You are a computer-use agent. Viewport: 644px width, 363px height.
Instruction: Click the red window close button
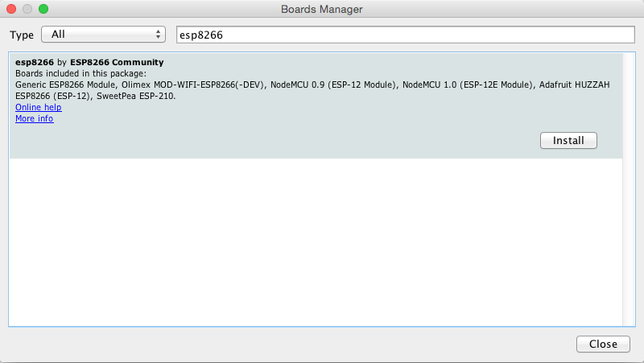pos(11,9)
